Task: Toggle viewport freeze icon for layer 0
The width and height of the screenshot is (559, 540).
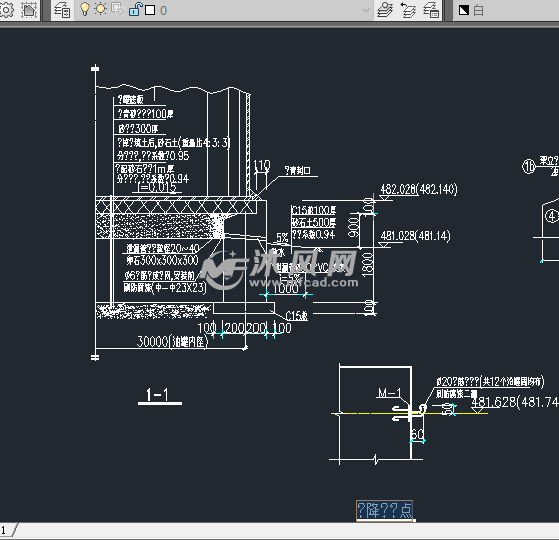Action: (118, 10)
